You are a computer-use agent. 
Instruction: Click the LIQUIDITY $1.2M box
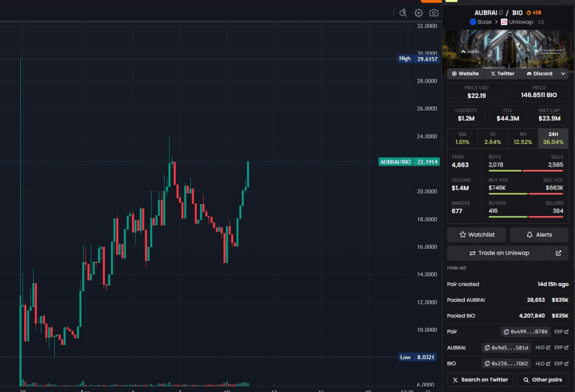point(466,115)
